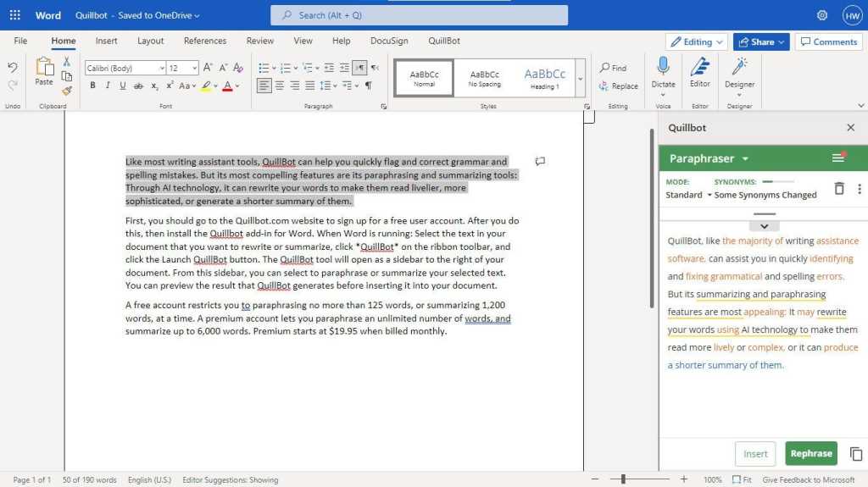868x487 pixels.
Task: Click the Dictate microphone icon
Action: pyautogui.click(x=663, y=68)
